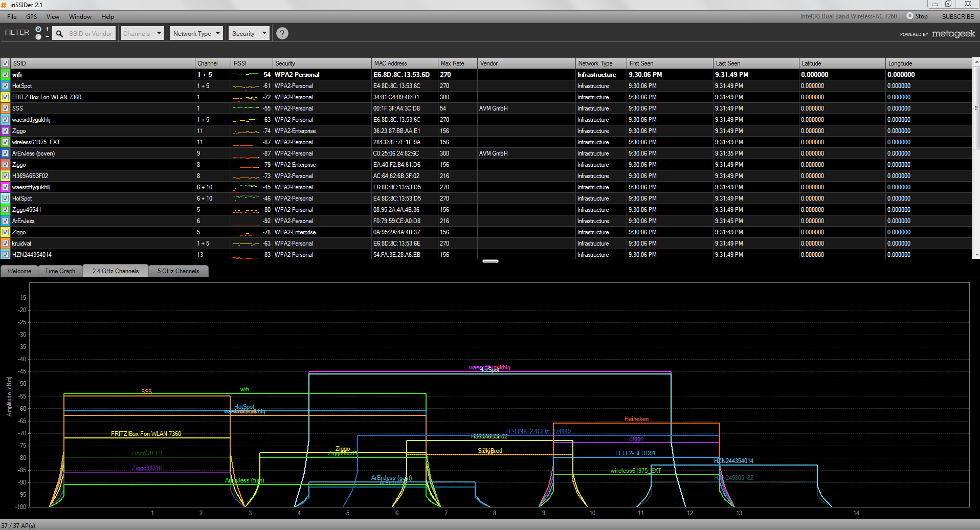Click the minus icon beside FILTER
Screen dimensions: 980x530
click(48, 36)
